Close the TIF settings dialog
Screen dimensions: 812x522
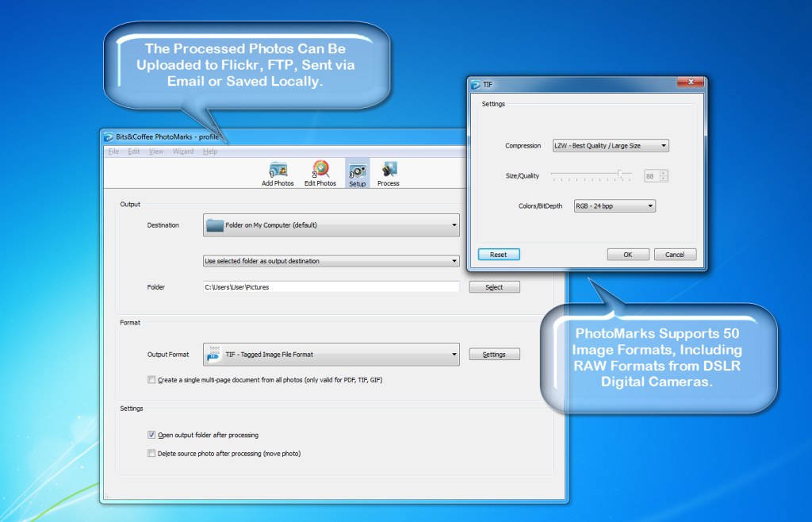691,82
